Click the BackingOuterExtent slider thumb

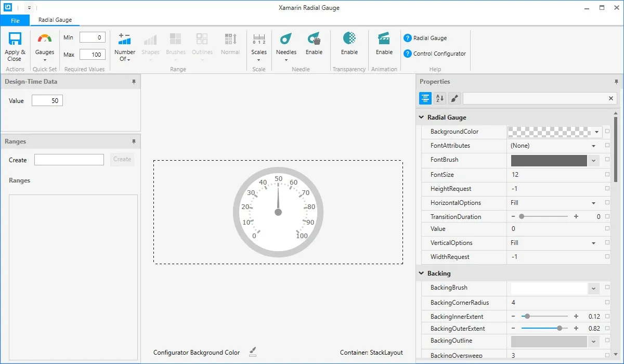pyautogui.click(x=560, y=329)
